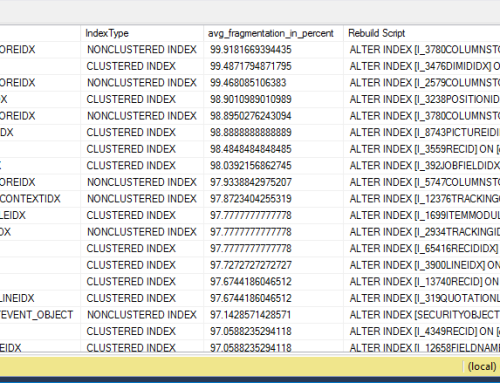Click rebuild script for I_3559RECID

[x=422, y=149]
